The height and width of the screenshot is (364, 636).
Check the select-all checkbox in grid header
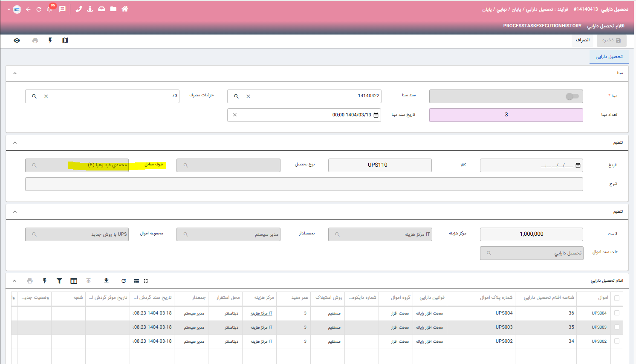click(617, 298)
